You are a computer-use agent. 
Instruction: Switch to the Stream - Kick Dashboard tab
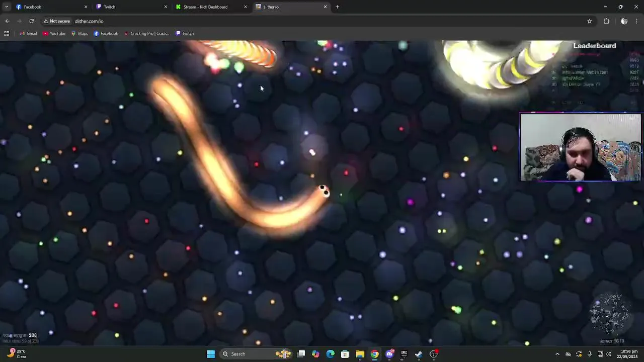(211, 7)
